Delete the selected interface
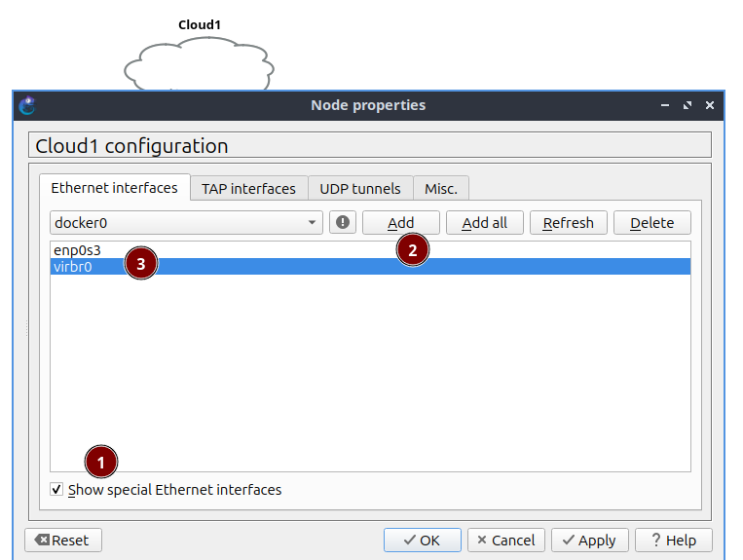This screenshot has height=560, width=743. tap(651, 223)
